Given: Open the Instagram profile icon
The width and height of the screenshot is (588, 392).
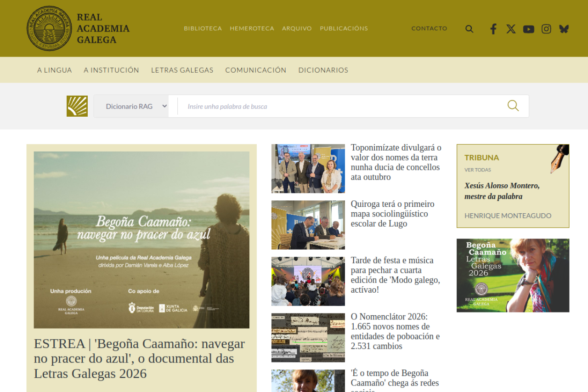Looking at the screenshot, I should [x=546, y=29].
